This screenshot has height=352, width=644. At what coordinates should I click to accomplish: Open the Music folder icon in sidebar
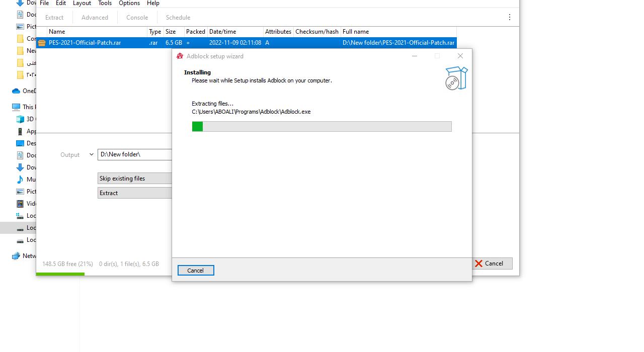click(20, 180)
